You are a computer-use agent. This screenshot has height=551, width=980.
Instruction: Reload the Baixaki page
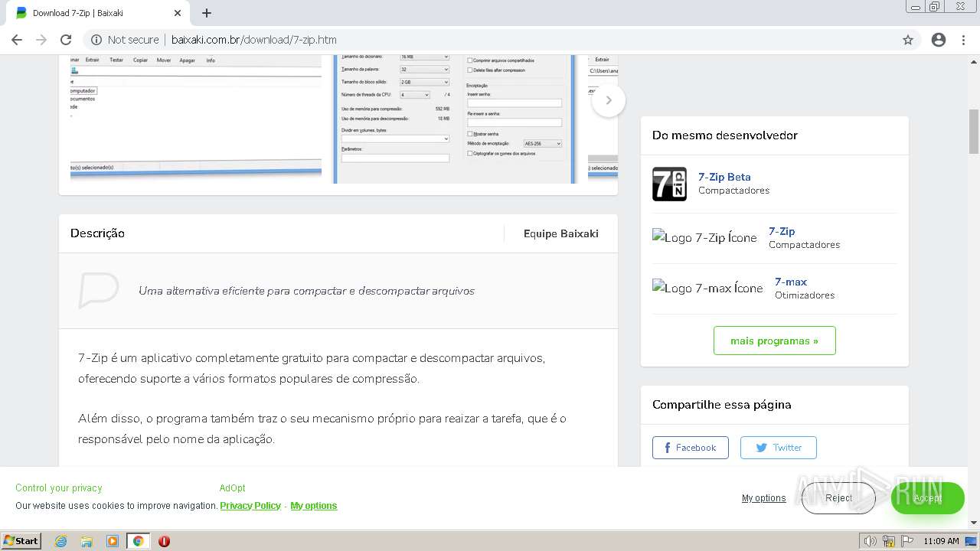pos(66,40)
